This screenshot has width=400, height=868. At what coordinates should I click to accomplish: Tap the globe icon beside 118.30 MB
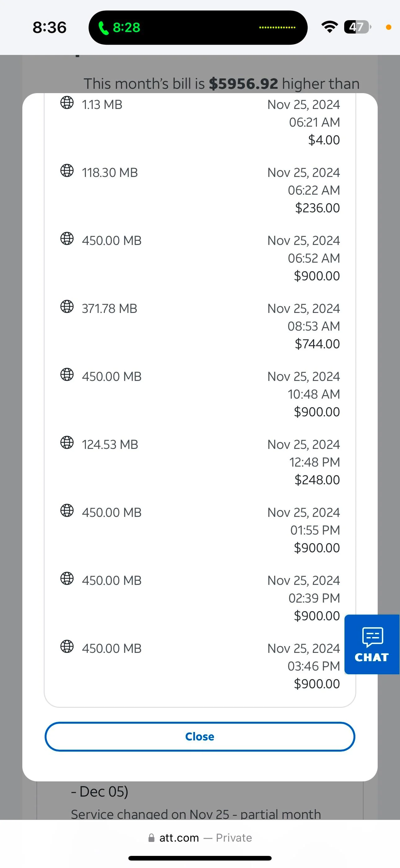click(x=67, y=170)
